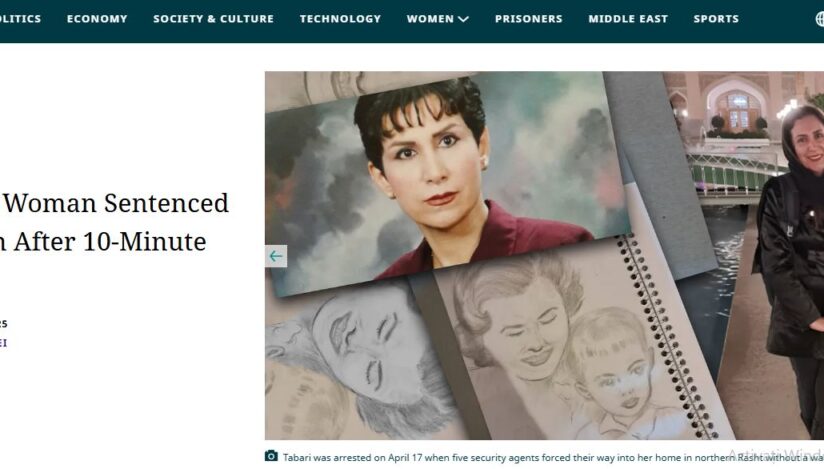Go to the Technology section
Viewport: 824px width, 469px height.
tap(341, 19)
